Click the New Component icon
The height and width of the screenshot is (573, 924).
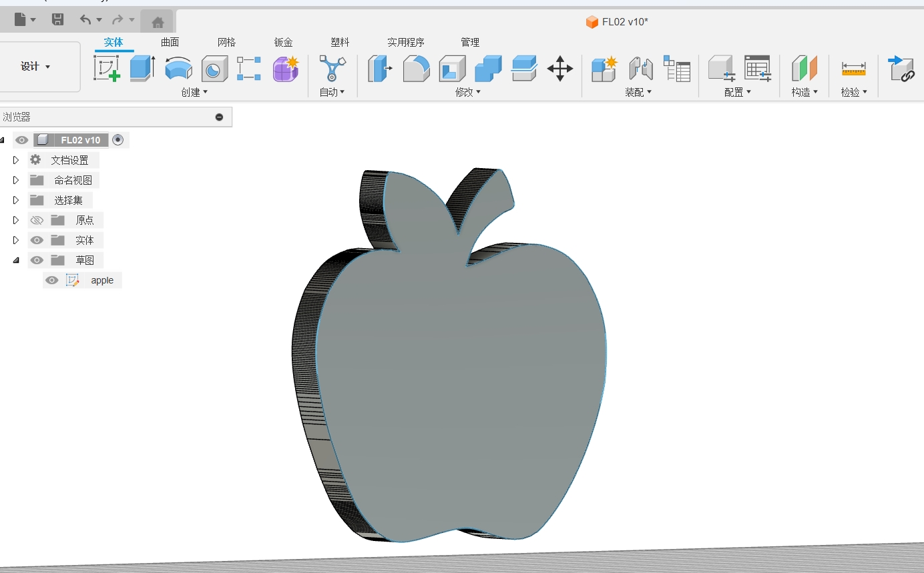[x=605, y=68]
